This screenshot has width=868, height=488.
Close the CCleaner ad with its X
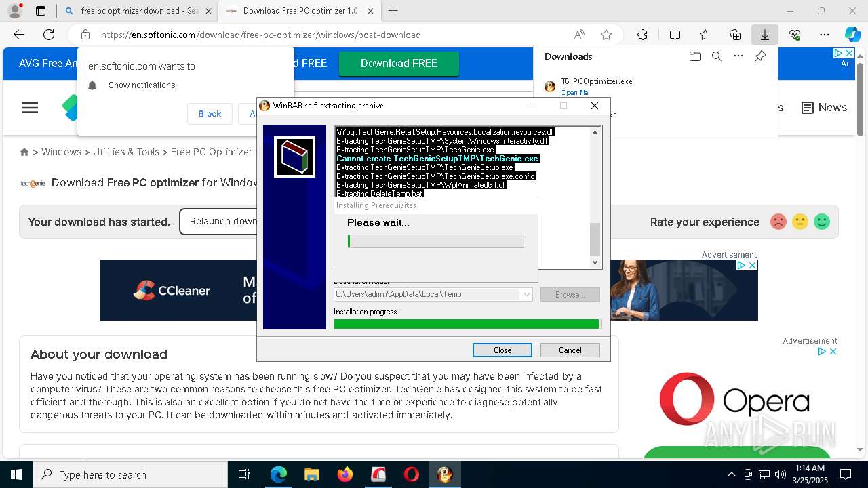tap(752, 266)
